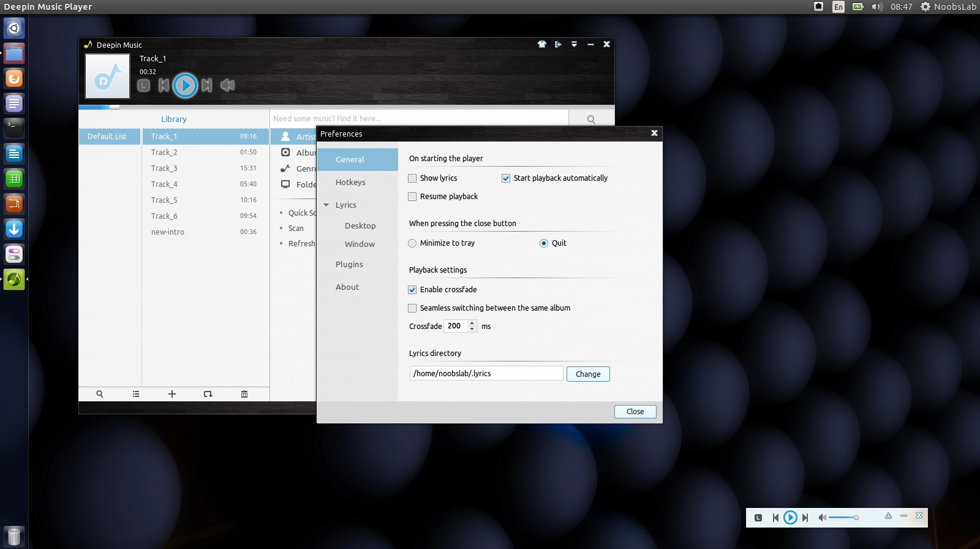Increase crossfade value with the up arrow
The image size is (980, 549).
tap(472, 323)
